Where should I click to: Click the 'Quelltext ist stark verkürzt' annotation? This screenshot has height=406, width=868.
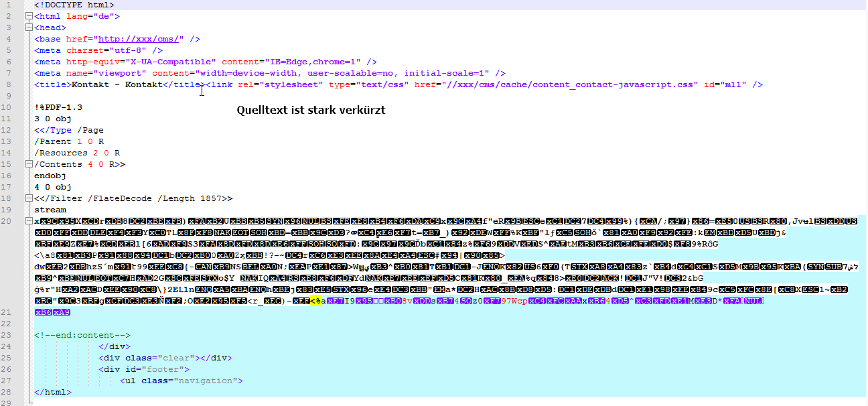311,110
